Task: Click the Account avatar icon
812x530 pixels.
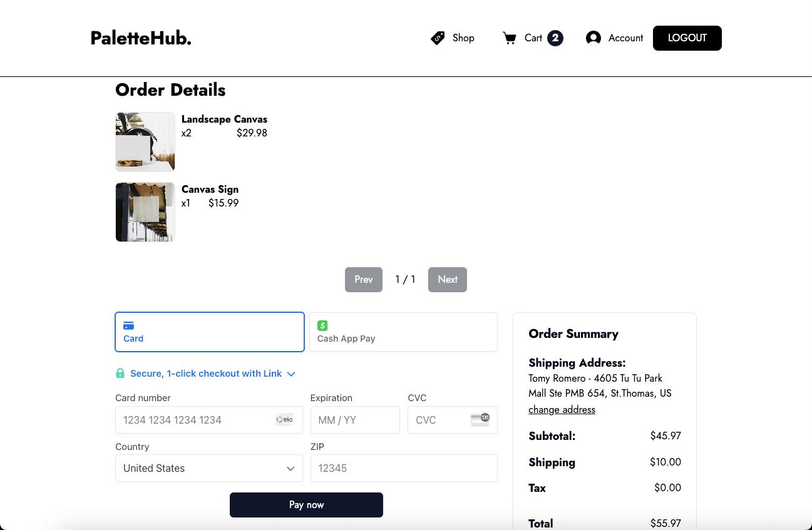Action: tap(593, 38)
